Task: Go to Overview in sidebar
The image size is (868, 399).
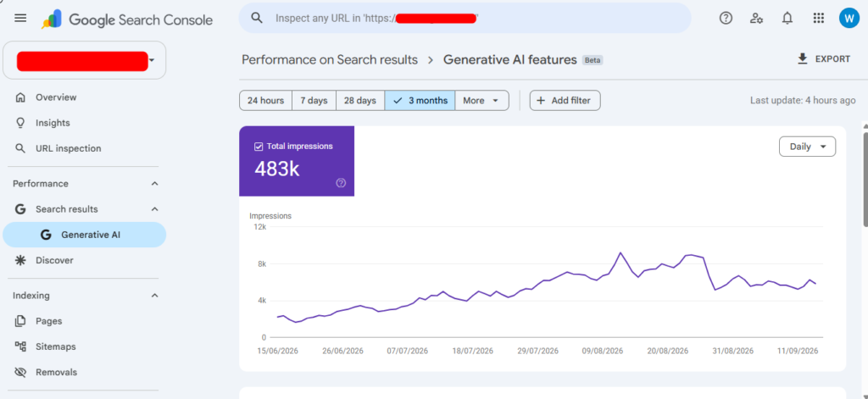Action: pos(84,97)
